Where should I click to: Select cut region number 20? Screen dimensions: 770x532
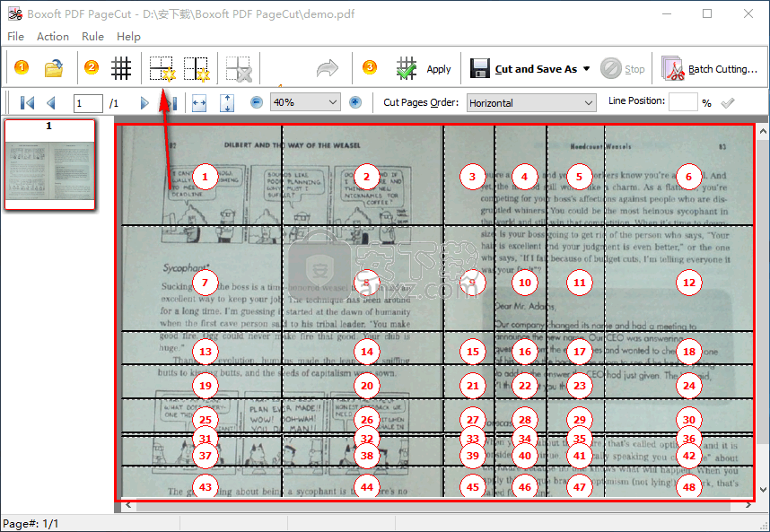367,386
